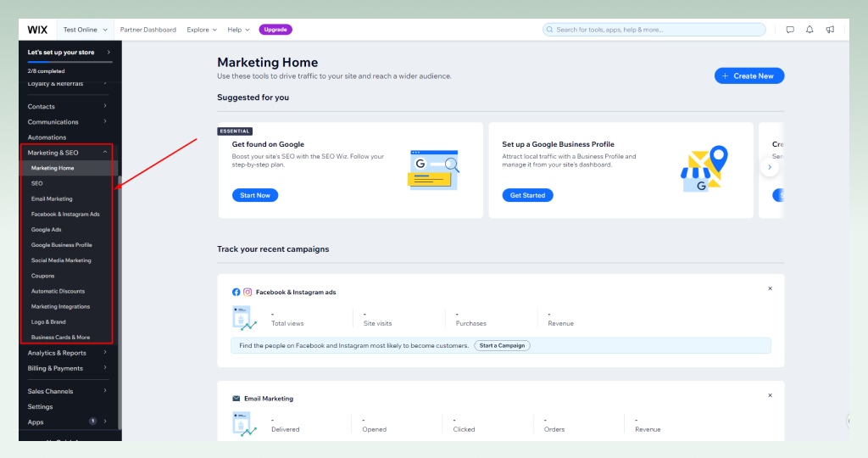Click the stats chart icon in Email Marketing card

[x=244, y=424]
